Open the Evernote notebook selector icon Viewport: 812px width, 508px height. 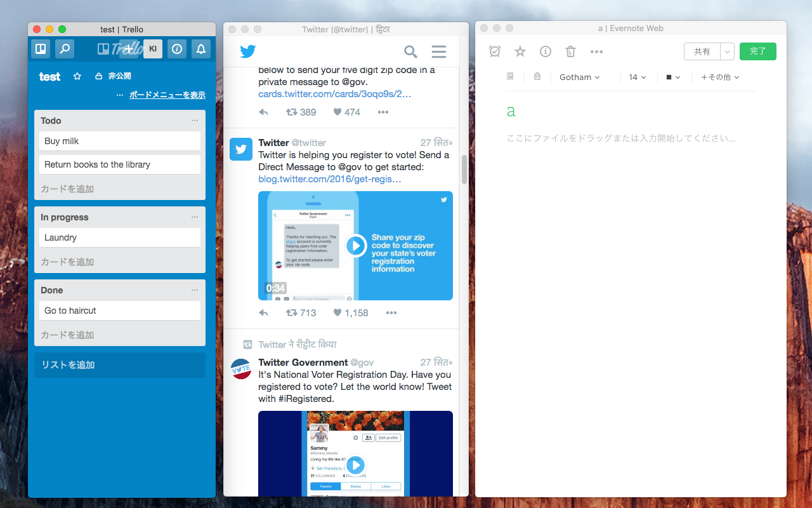510,77
